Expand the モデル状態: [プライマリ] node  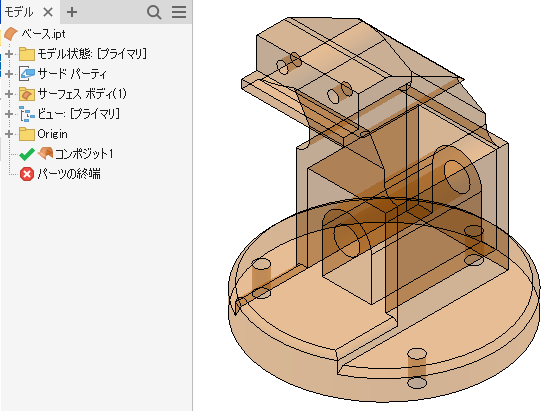9,54
